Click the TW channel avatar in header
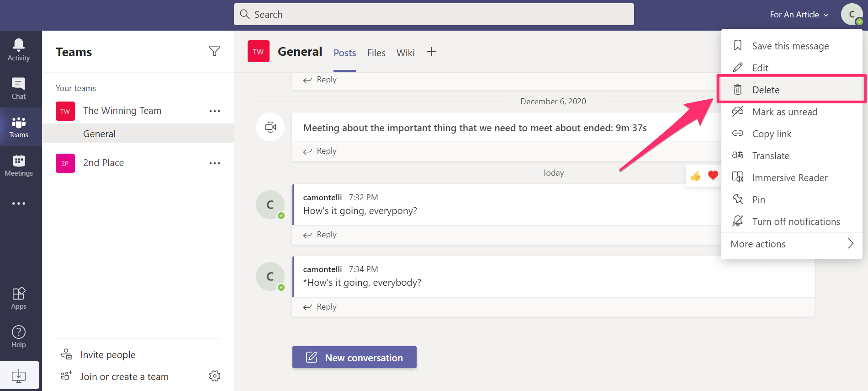The width and height of the screenshot is (868, 391). (x=259, y=51)
